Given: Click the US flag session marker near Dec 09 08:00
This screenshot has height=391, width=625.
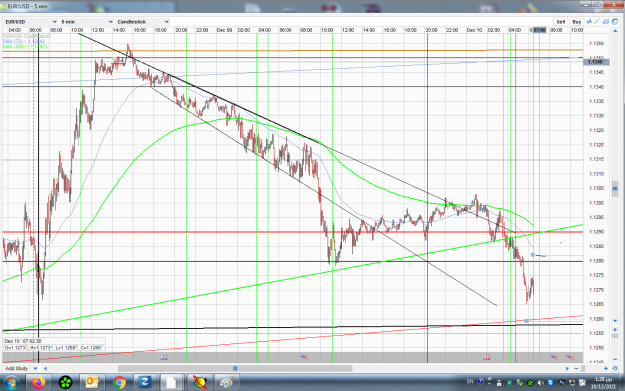Looking at the screenshot, I should pyautogui.click(x=304, y=357).
